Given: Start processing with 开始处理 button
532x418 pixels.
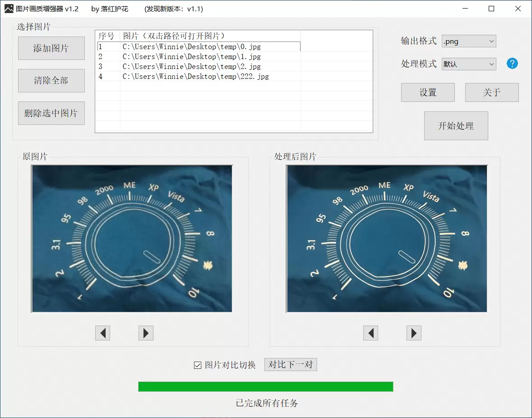Looking at the screenshot, I should [456, 126].
